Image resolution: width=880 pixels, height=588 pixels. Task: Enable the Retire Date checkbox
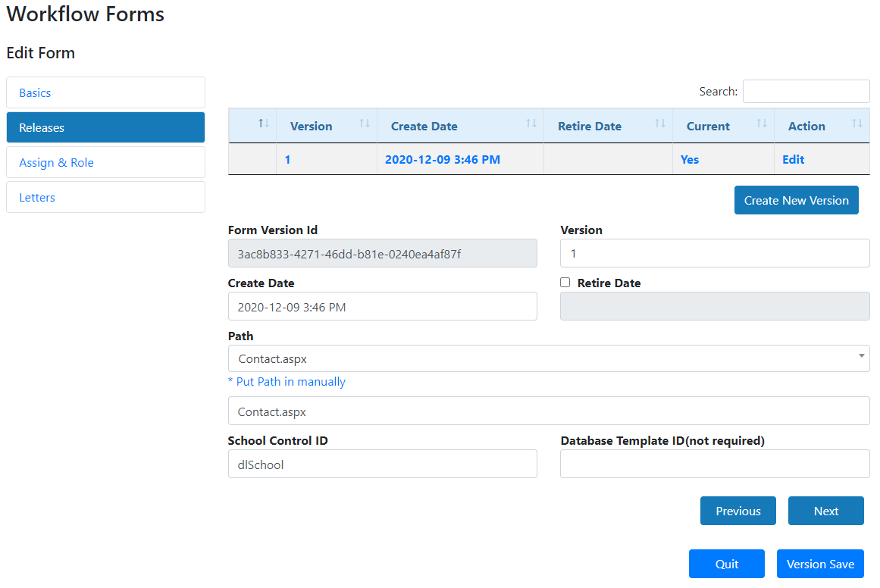pos(565,282)
